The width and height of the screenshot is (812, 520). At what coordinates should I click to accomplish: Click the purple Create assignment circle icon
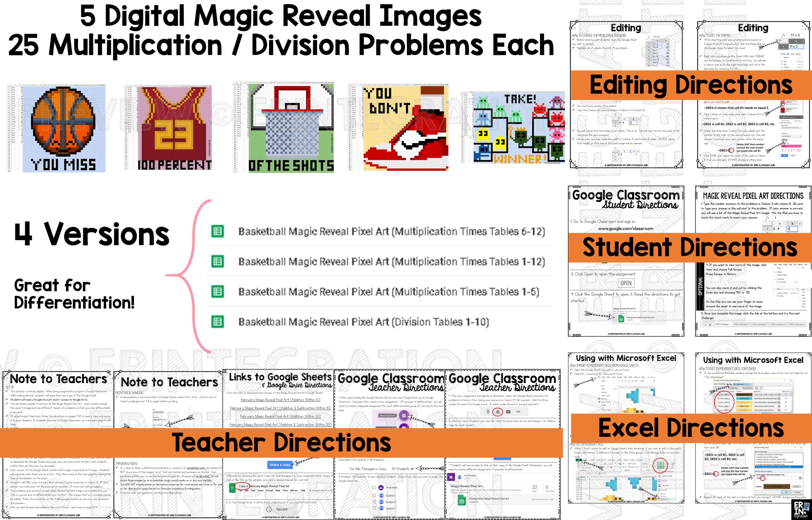point(404,416)
